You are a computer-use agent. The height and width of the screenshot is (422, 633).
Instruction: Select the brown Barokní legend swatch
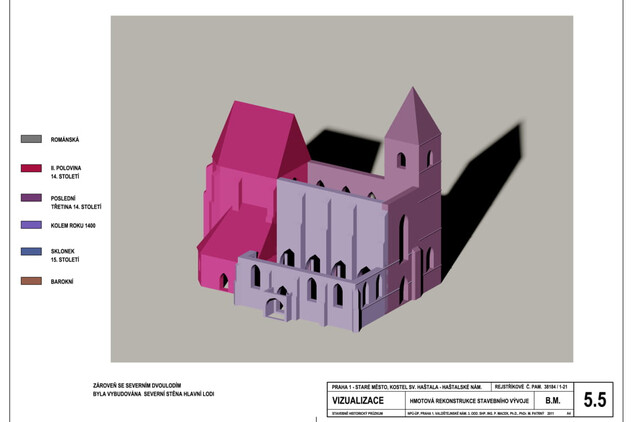click(31, 281)
